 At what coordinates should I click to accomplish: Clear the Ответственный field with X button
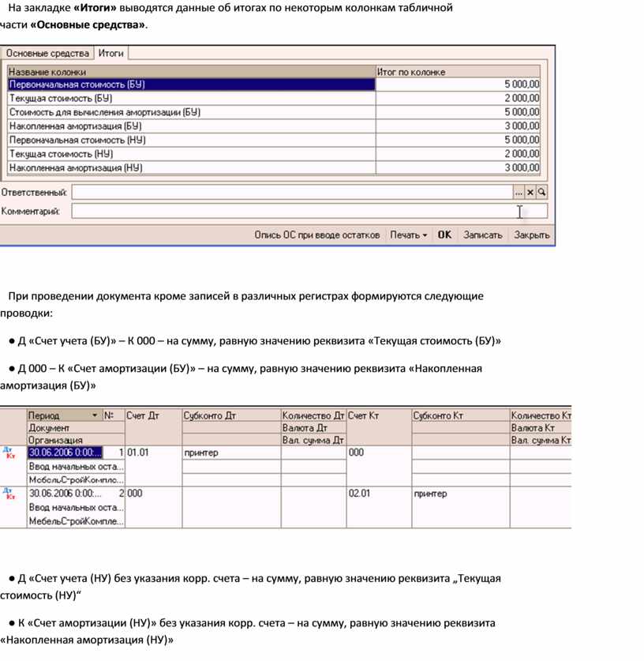(530, 193)
